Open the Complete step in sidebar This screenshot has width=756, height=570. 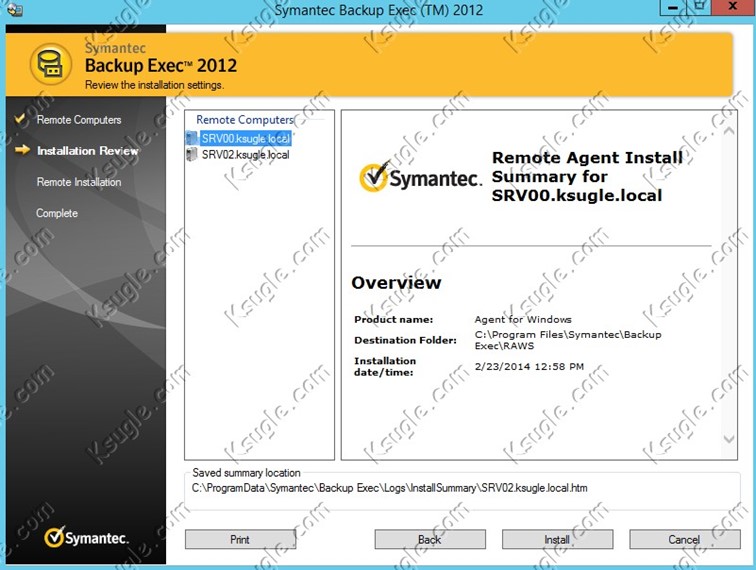coord(57,213)
